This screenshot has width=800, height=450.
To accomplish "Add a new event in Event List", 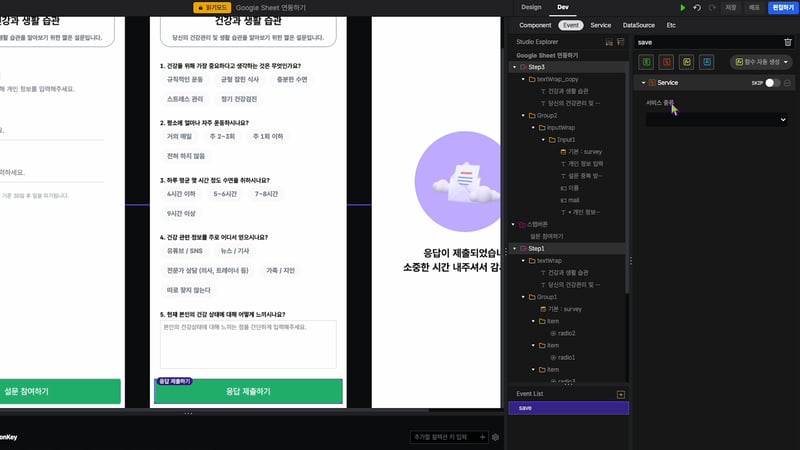I will 620,394.
